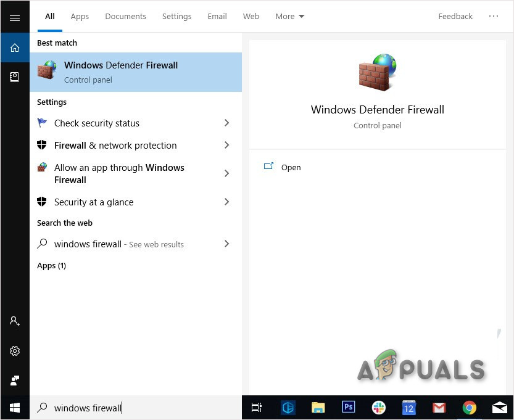See web results for windows firewall
This screenshot has width=514, height=420.
[x=136, y=244]
